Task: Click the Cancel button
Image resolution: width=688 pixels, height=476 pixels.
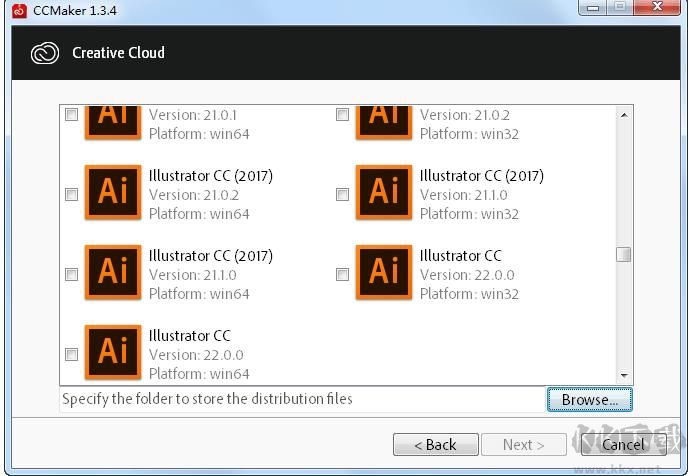Action: coord(622,444)
